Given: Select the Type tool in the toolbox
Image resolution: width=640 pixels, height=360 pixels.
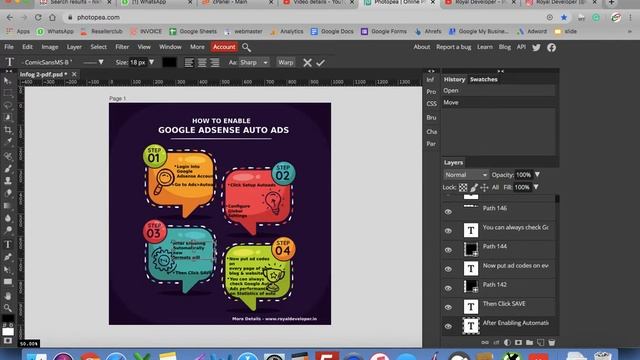Looking at the screenshot, I should pos(7,244).
